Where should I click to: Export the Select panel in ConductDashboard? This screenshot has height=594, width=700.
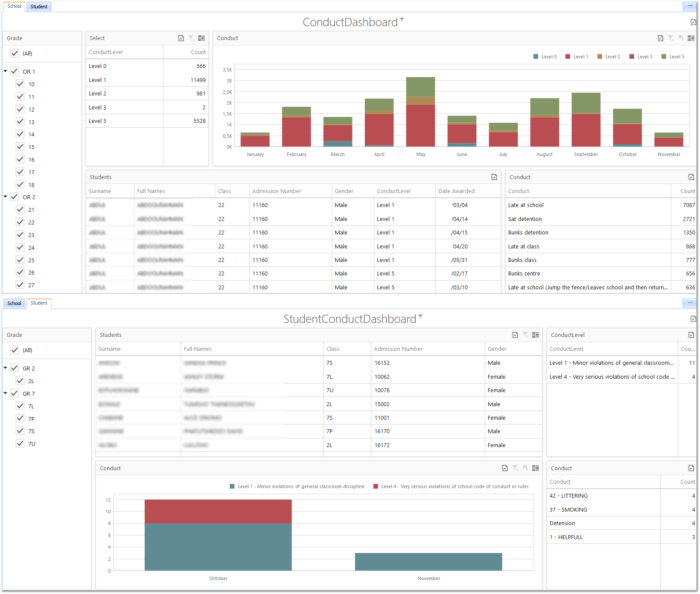[x=181, y=38]
